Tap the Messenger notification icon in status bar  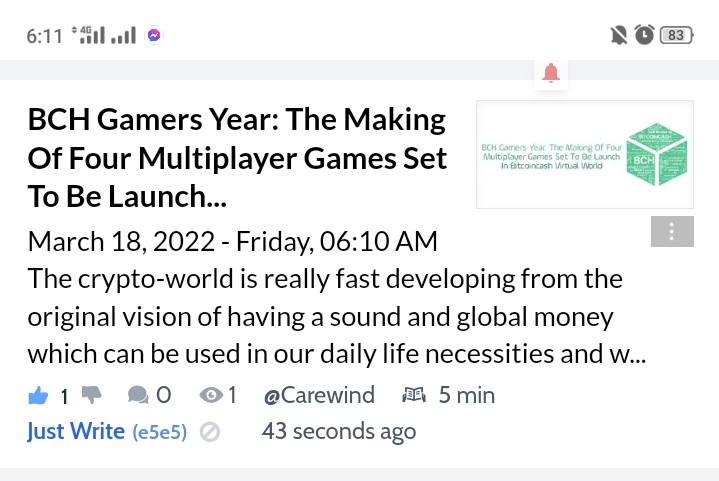coord(154,35)
